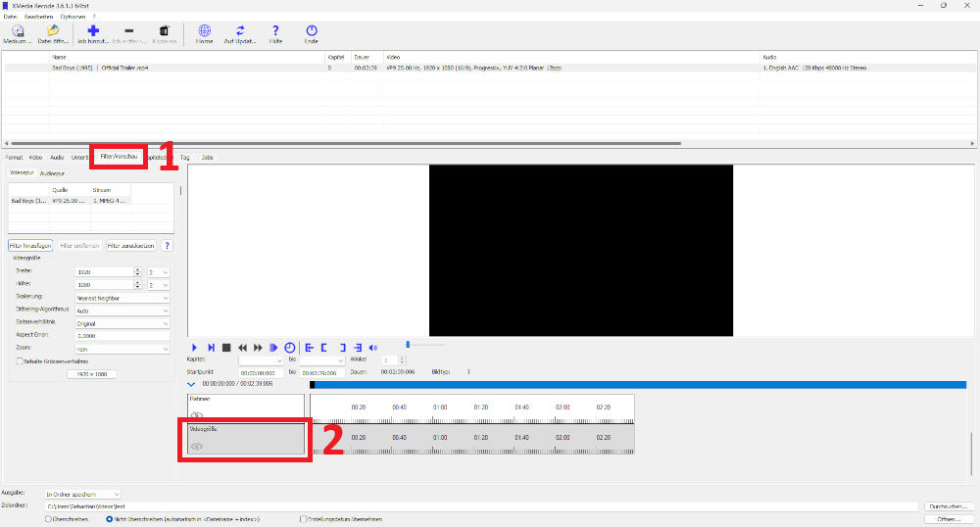Open the Ausgabe 'In Ordner speichern' dropdown
This screenshot has height=527, width=980.
point(83,494)
